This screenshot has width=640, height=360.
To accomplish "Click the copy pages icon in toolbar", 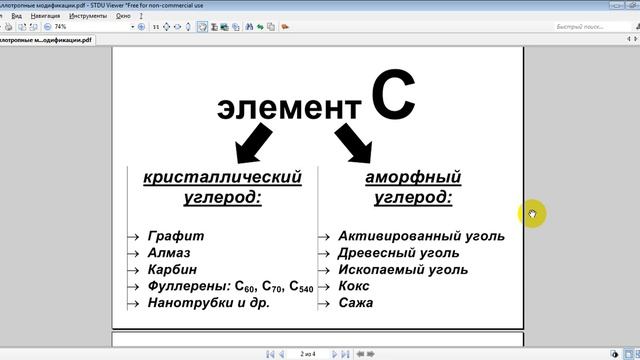I will point(271,27).
